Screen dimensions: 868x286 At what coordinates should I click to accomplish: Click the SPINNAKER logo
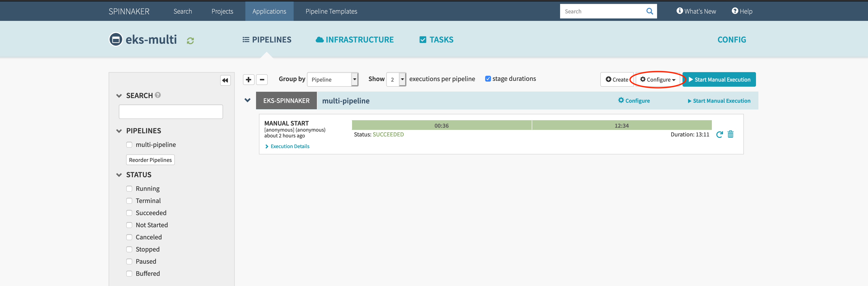[x=129, y=11]
